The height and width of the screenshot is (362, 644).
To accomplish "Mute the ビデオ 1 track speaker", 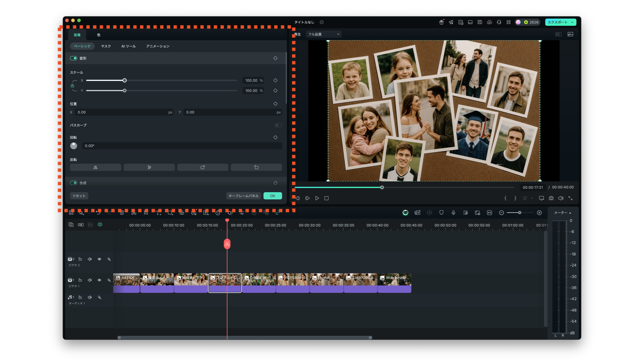I will click(90, 280).
